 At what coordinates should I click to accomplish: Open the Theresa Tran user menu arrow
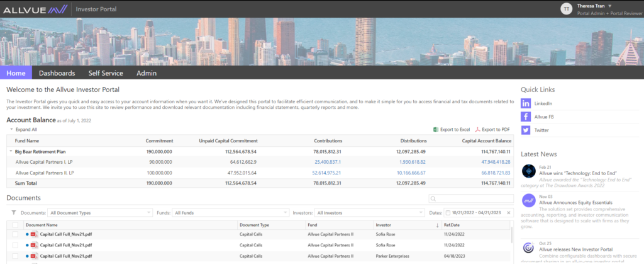point(610,6)
